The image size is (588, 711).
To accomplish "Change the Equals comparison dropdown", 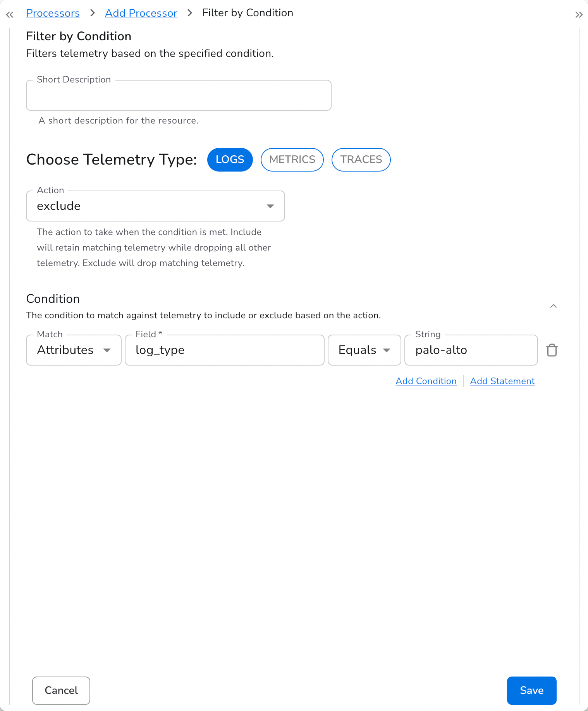I will click(364, 350).
